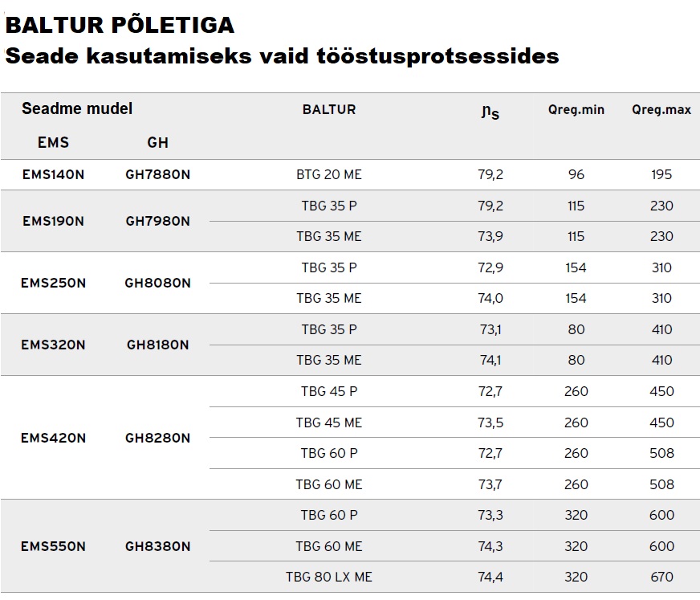
Task: Select the GH sub-header
Action: pyautogui.click(x=158, y=142)
